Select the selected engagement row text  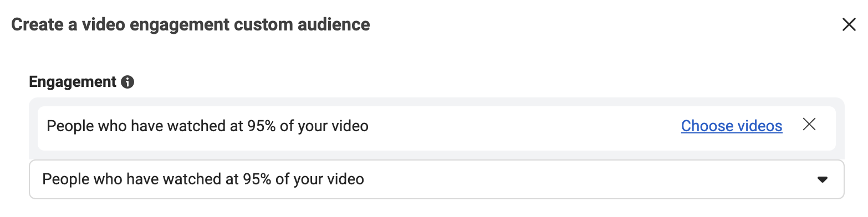pyautogui.click(x=207, y=126)
